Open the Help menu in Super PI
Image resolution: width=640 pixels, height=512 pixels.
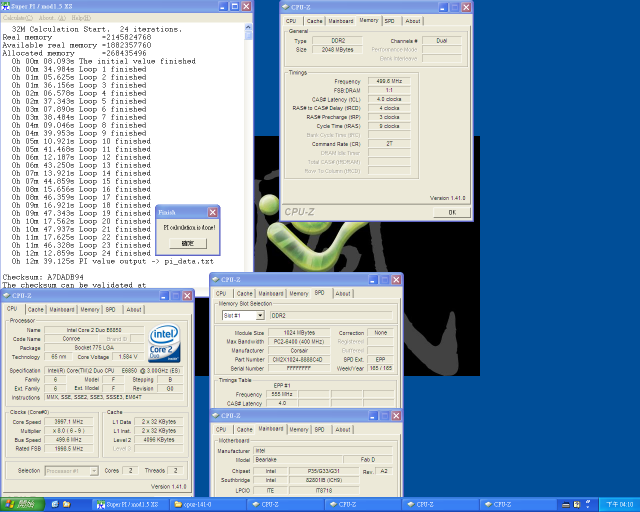[81, 18]
